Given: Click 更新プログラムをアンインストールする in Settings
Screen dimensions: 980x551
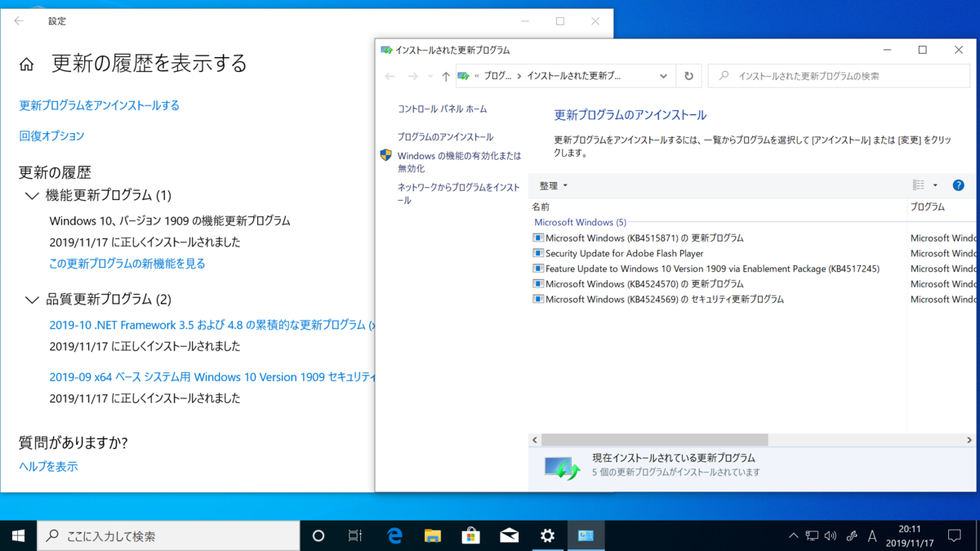Looking at the screenshot, I should click(100, 105).
